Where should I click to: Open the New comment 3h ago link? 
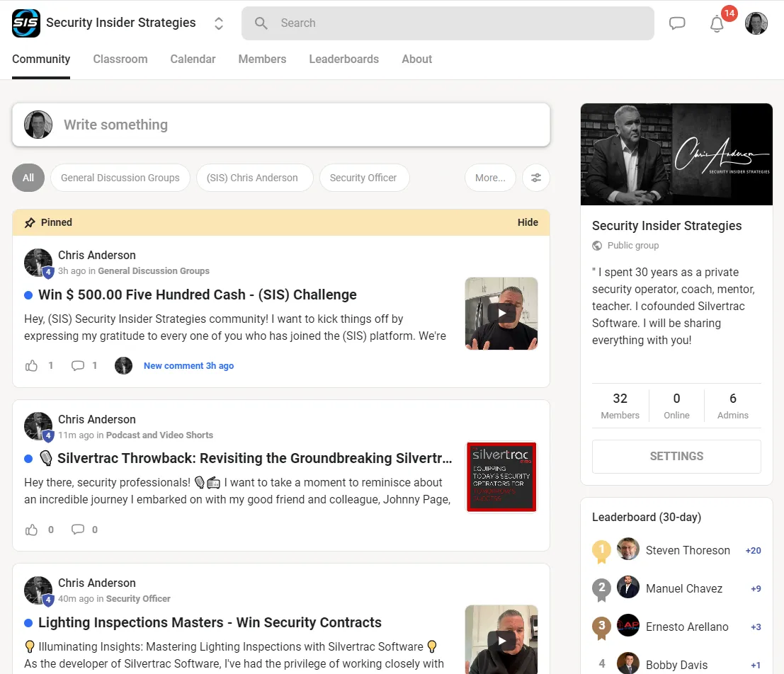[x=188, y=365]
